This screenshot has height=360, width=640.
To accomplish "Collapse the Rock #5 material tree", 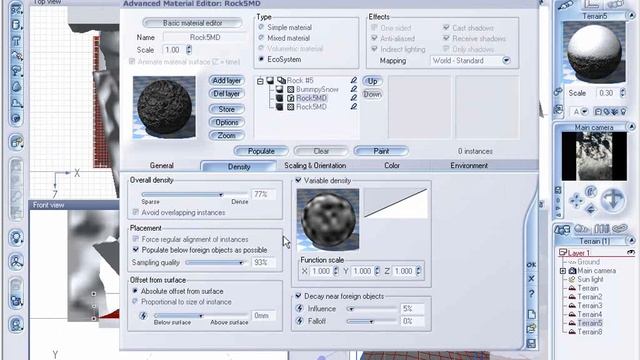I will pyautogui.click(x=260, y=81).
